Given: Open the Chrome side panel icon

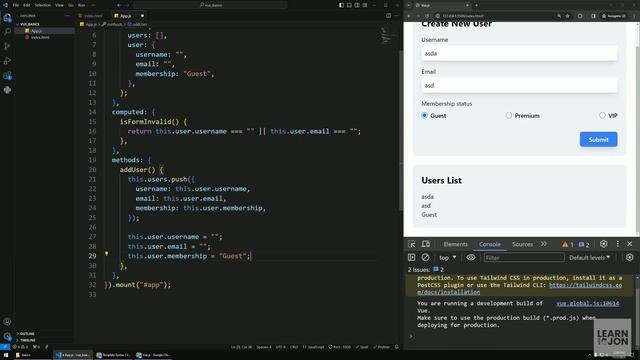Looking at the screenshot, I should (x=593, y=16).
